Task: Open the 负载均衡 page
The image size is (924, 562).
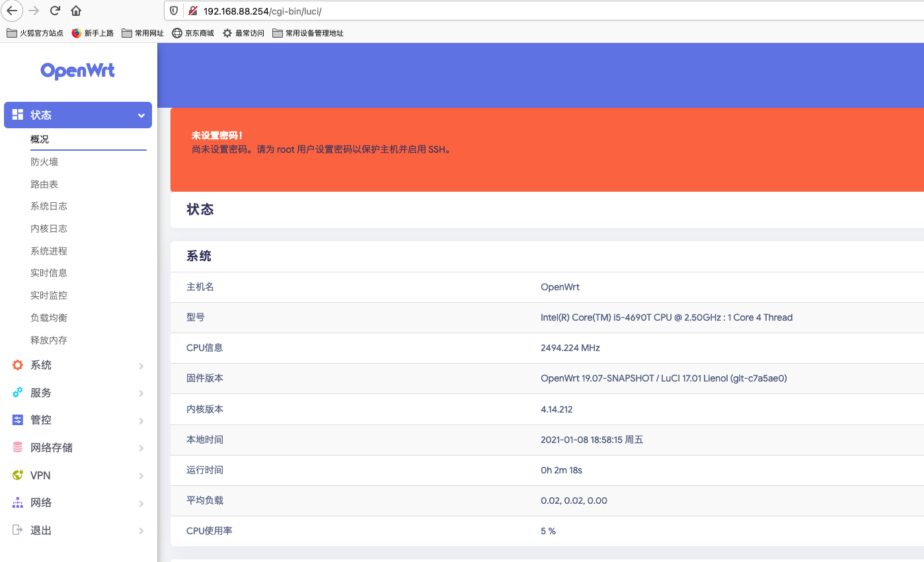Action: click(49, 318)
